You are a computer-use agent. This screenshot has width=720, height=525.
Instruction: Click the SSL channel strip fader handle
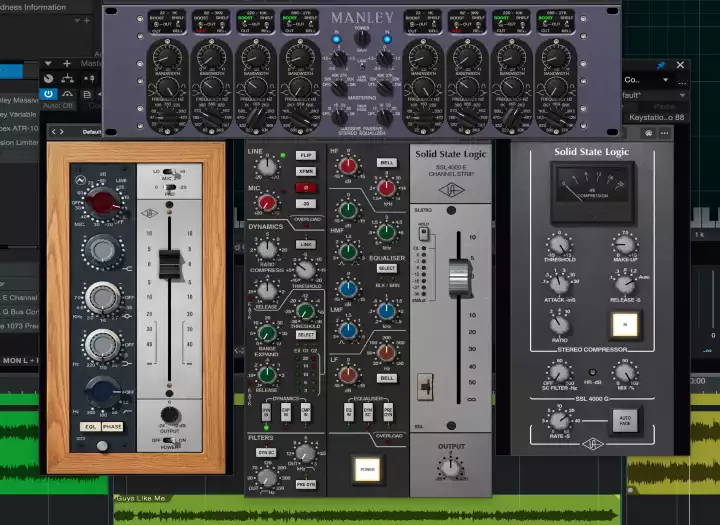point(460,274)
